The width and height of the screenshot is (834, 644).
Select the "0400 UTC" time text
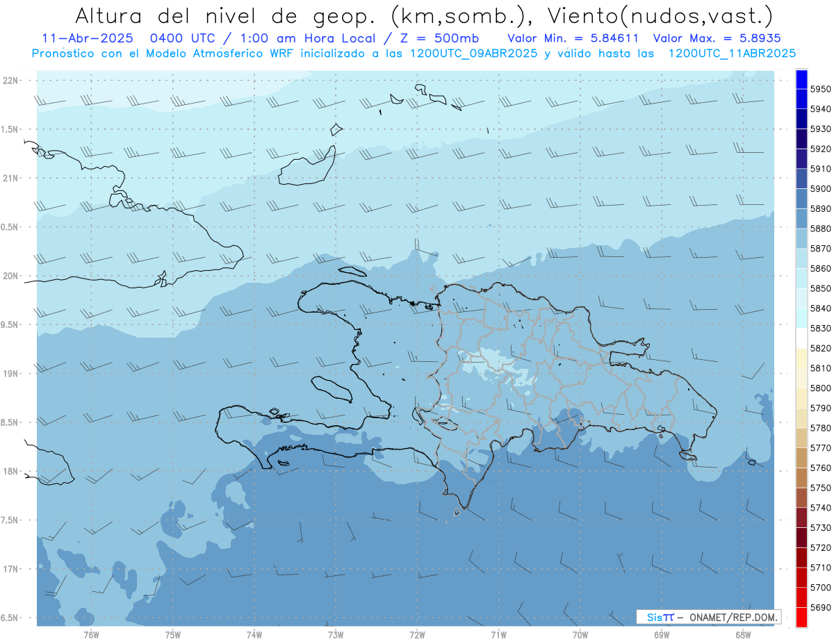coord(183,38)
